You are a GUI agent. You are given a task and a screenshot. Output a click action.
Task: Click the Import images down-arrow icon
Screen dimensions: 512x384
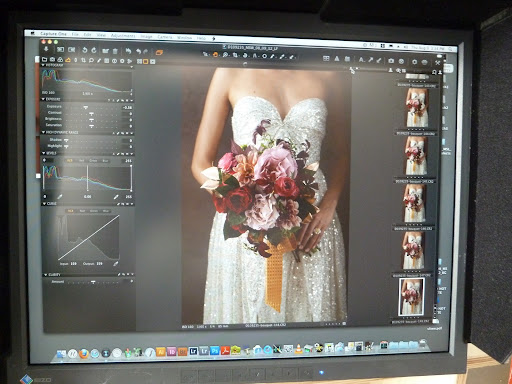pyautogui.click(x=46, y=49)
